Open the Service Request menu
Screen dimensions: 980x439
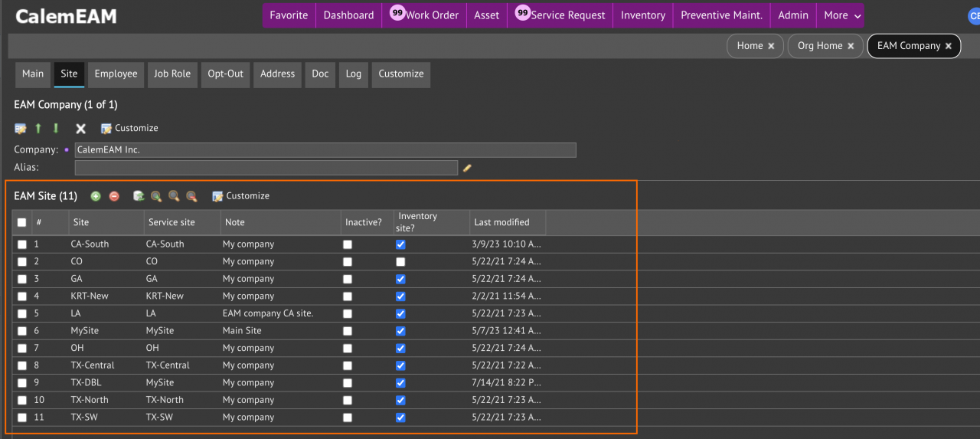coord(560,15)
